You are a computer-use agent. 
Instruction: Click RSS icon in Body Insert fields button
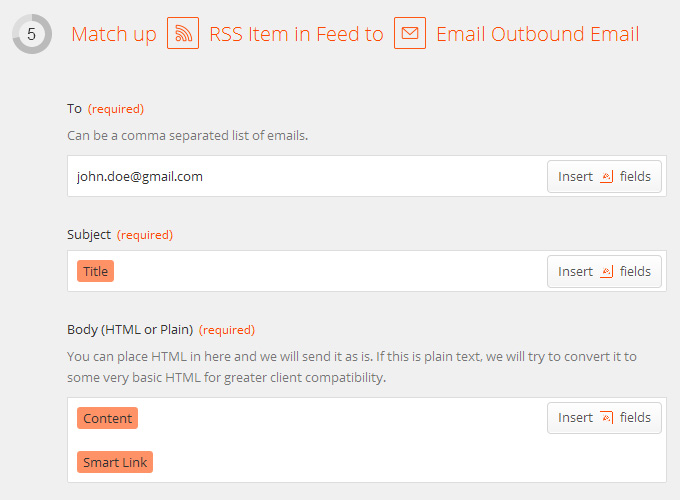[606, 418]
